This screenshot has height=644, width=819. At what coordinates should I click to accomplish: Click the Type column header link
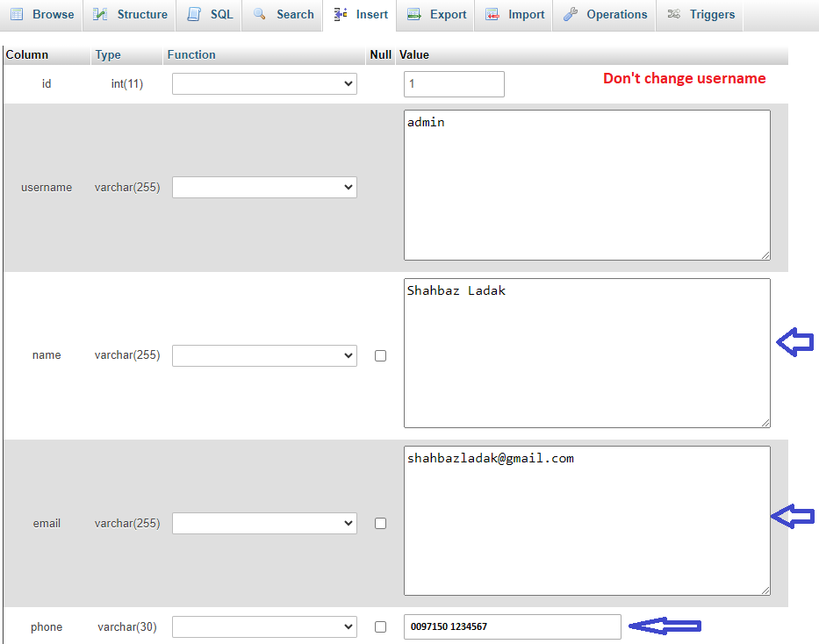108,54
